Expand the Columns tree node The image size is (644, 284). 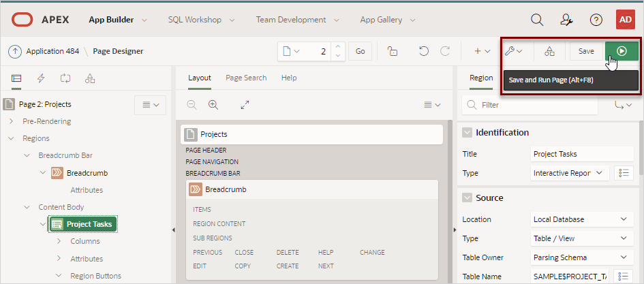pos(59,241)
